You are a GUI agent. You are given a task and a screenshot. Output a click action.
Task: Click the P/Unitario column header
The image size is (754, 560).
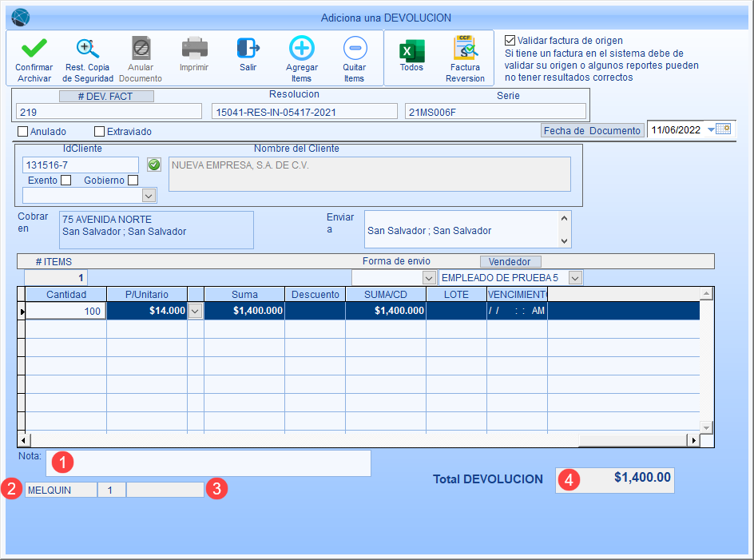[147, 294]
